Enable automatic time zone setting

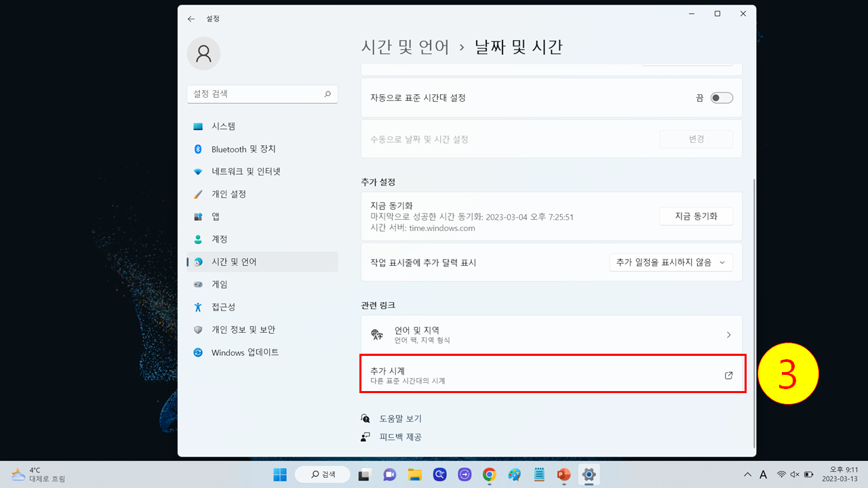[x=721, y=97]
